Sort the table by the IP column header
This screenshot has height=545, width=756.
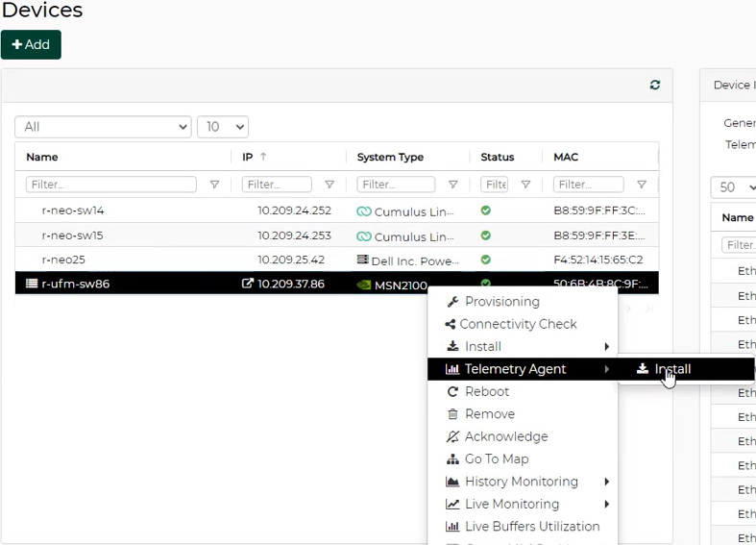click(248, 157)
